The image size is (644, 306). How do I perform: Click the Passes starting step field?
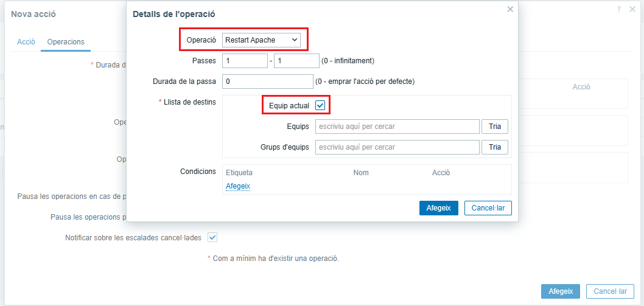[245, 61]
